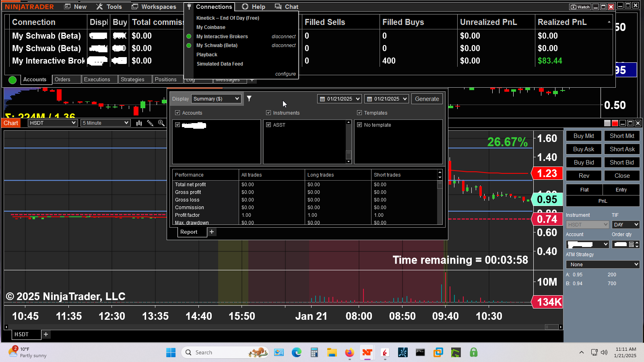Open the 5 Minute interval dropdown
The height and width of the screenshot is (362, 644).
pos(105,123)
